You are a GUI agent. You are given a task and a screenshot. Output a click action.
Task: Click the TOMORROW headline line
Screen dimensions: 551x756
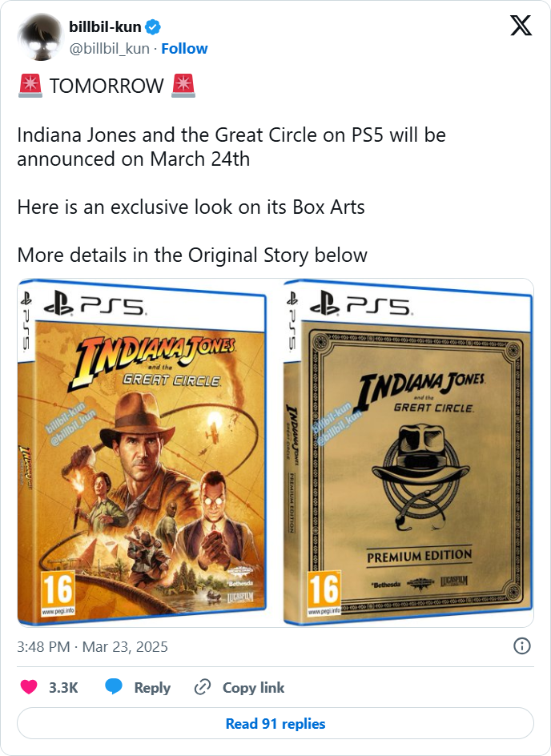[107, 86]
